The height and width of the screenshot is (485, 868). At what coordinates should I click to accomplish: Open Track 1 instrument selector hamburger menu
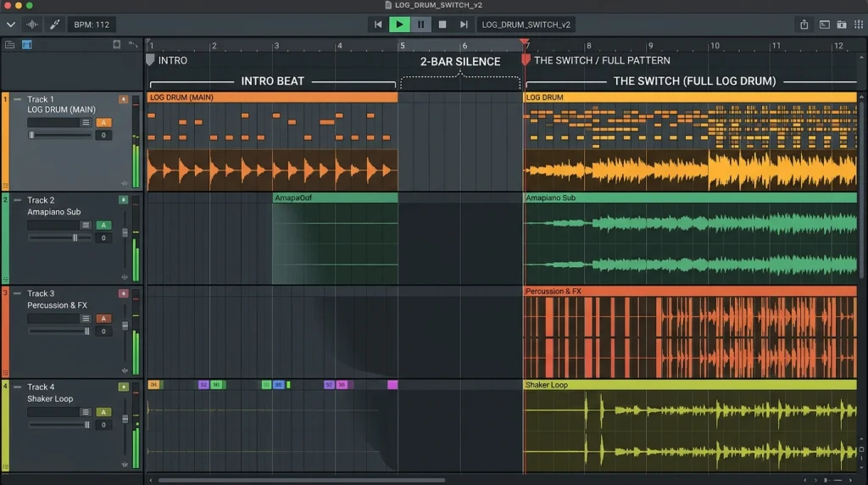click(x=86, y=122)
